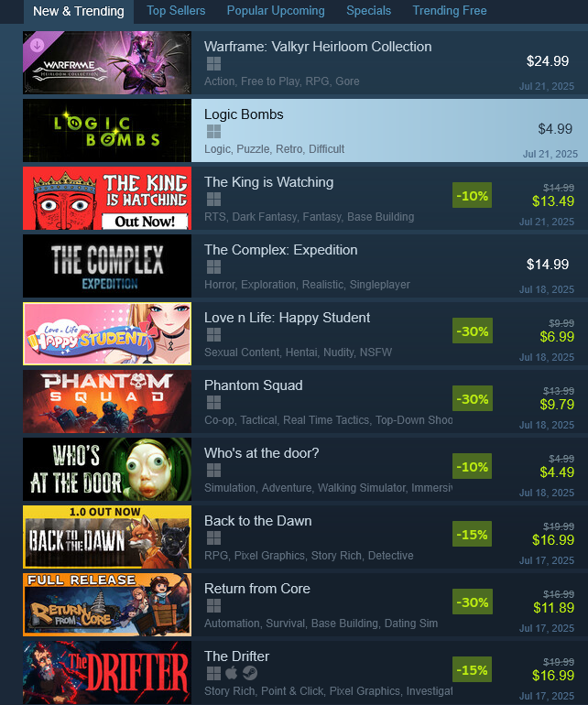Open The Complex: Expedition thumbnail
Viewport: 588px width, 705px height.
(x=107, y=266)
